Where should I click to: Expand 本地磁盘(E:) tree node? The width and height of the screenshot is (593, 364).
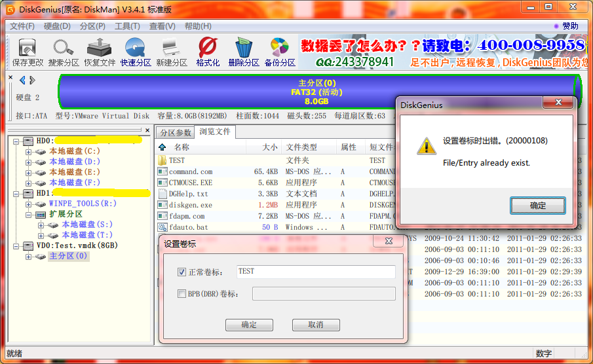click(x=28, y=173)
